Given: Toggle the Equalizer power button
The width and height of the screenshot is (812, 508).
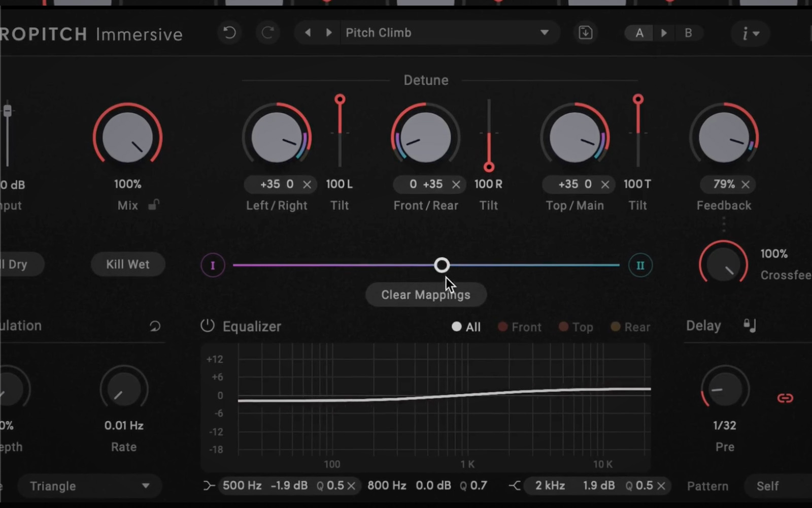Looking at the screenshot, I should pyautogui.click(x=207, y=326).
